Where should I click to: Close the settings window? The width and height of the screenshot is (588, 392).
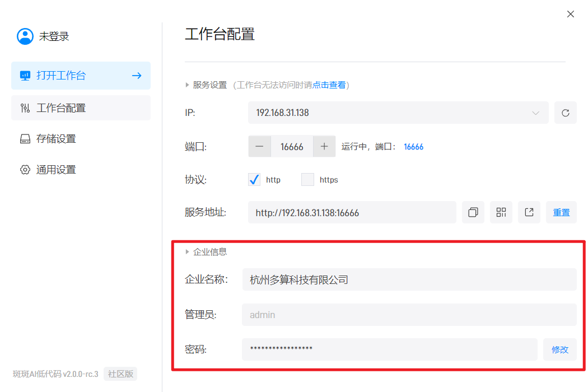[571, 14]
